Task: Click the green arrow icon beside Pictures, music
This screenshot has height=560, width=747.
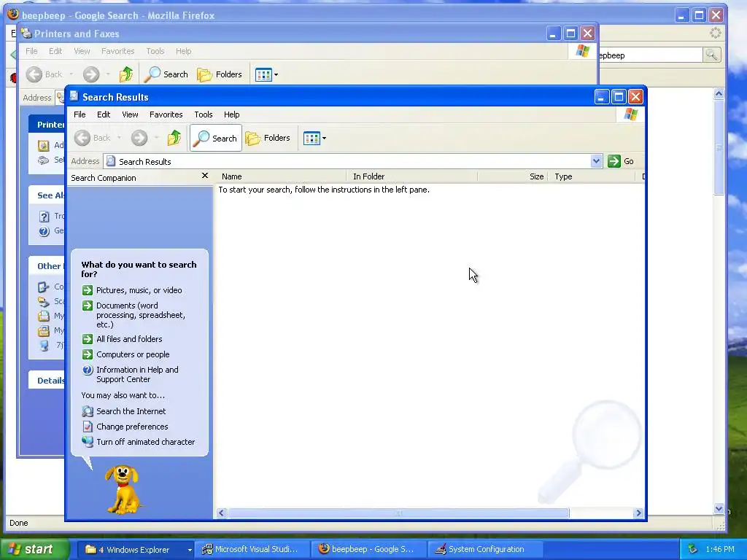Action: (x=88, y=290)
